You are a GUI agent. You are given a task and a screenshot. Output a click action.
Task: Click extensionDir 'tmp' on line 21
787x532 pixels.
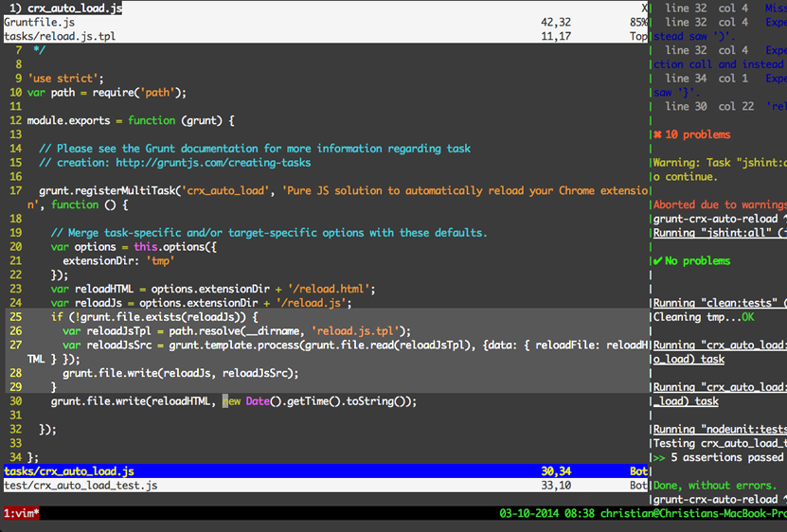click(118, 261)
